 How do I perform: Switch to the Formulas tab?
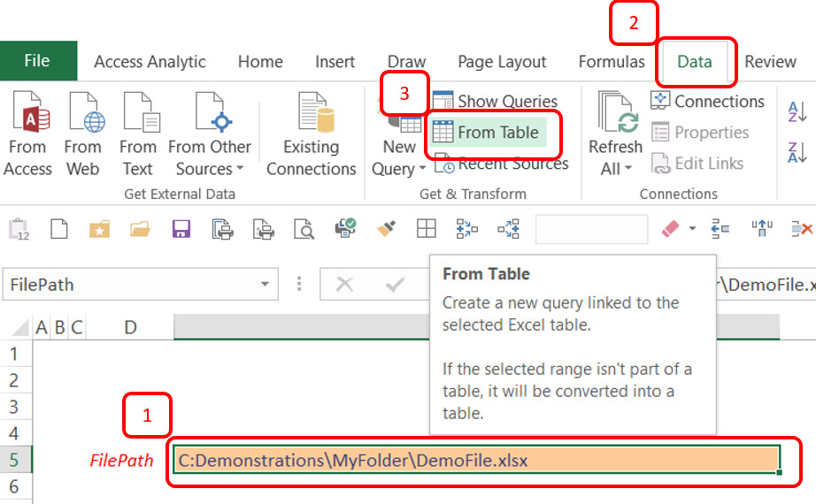point(612,62)
